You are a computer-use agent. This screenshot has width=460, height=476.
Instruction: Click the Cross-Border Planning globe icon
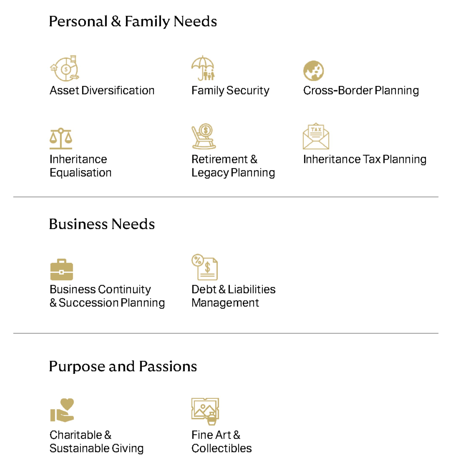[x=313, y=71]
